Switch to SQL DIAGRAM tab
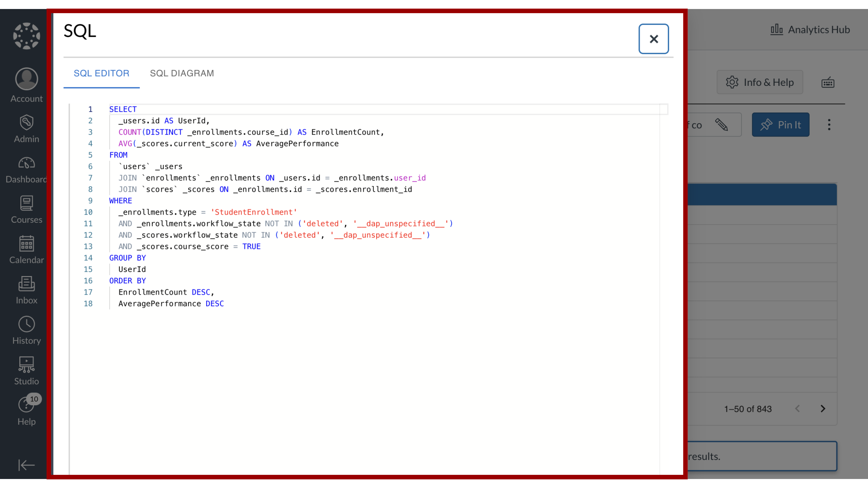Screen dimensions: 868x488 tap(182, 73)
